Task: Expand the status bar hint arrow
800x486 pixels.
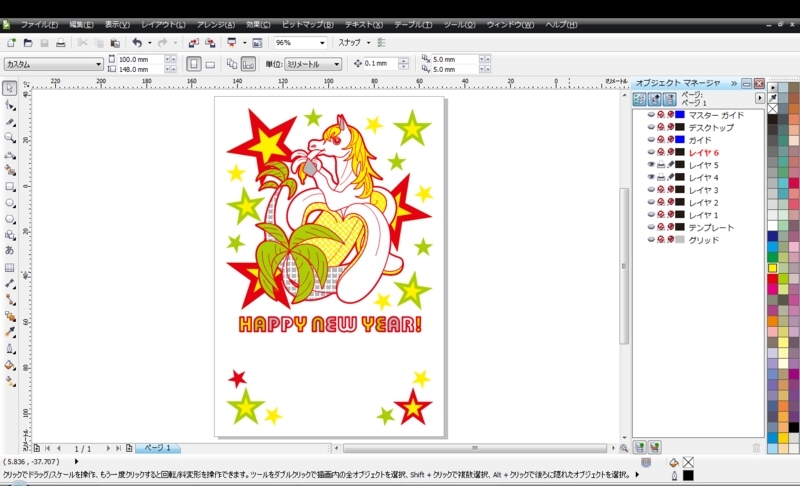Action: (x=637, y=474)
